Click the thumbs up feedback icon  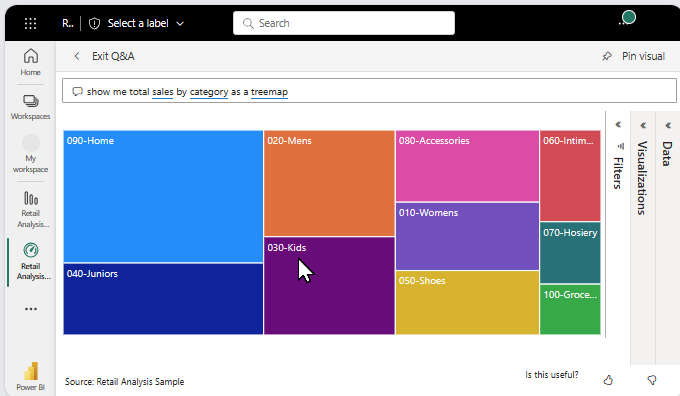[x=608, y=380]
